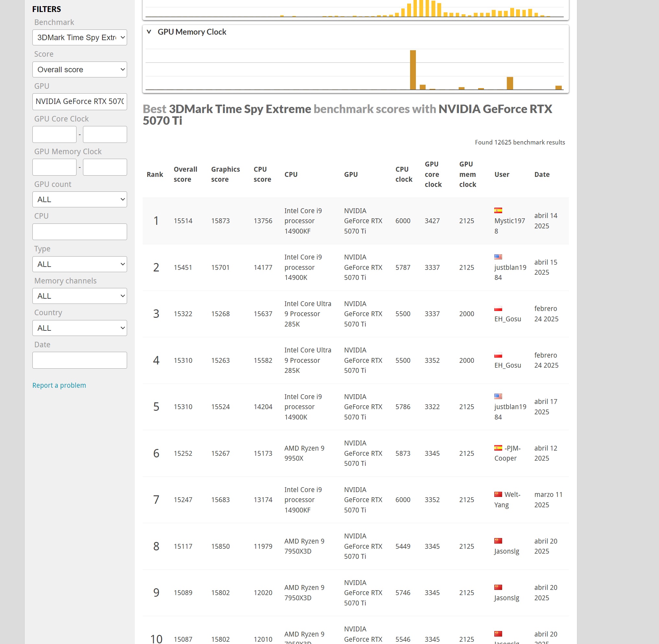Click the rightmost bar in GPU Memory Clock chart
The width and height of the screenshot is (659, 644).
click(559, 87)
